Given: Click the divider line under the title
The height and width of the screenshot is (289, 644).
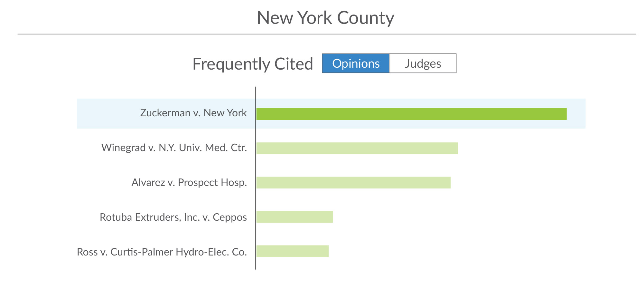Looking at the screenshot, I should click(x=327, y=34).
